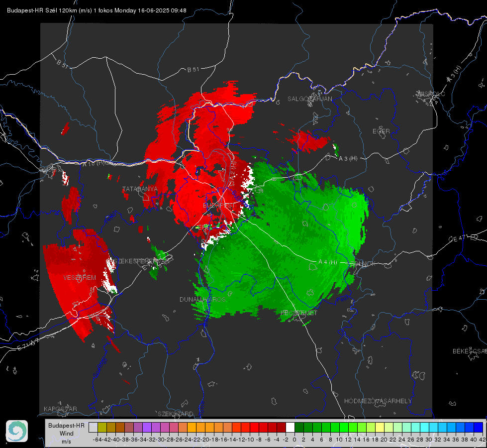This screenshot has width=487, height=448.
Task: Pick the olive swatch between -64 and -42
Action: point(102,427)
